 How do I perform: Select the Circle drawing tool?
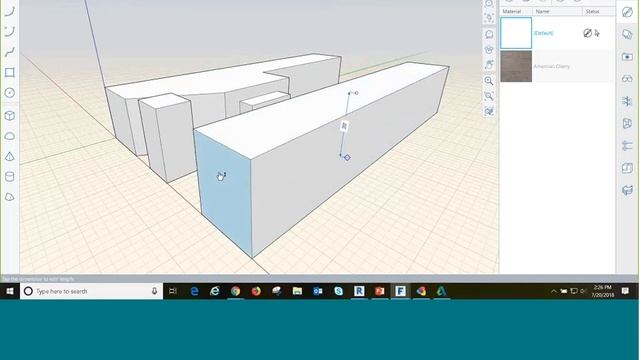click(10, 93)
